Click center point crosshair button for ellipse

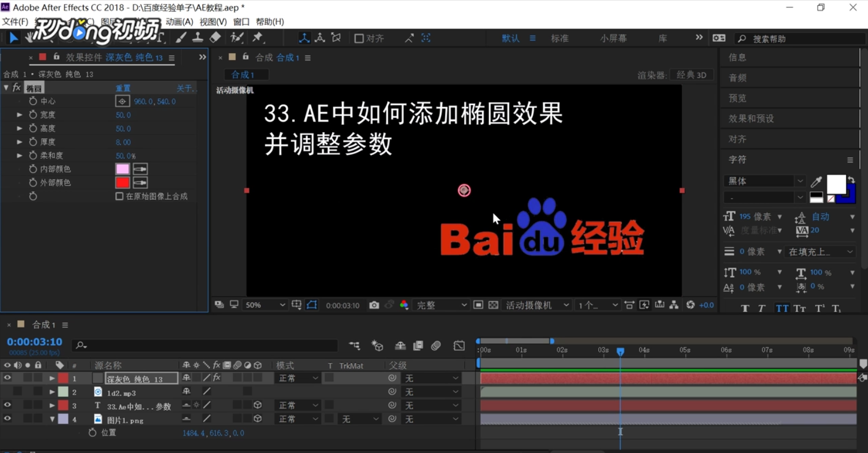tap(122, 101)
